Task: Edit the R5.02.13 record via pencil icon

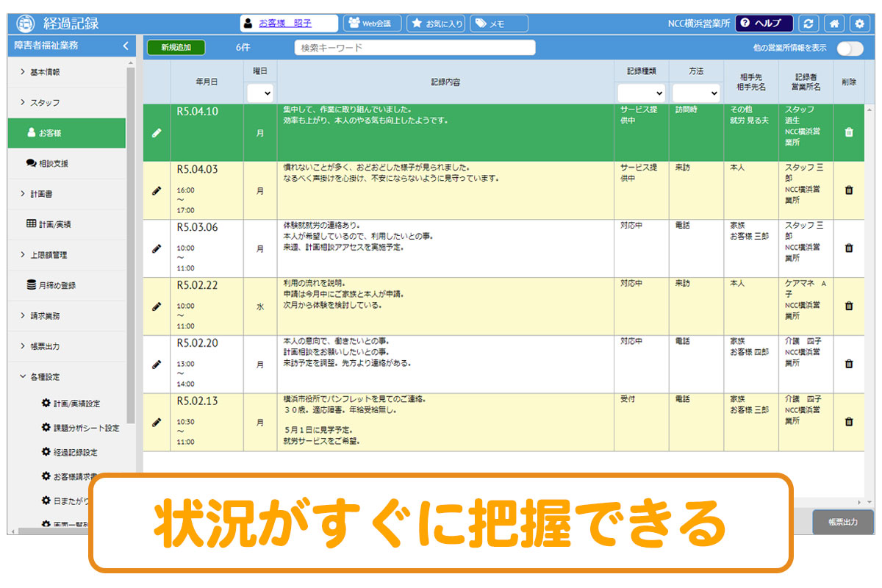Action: pyautogui.click(x=157, y=423)
